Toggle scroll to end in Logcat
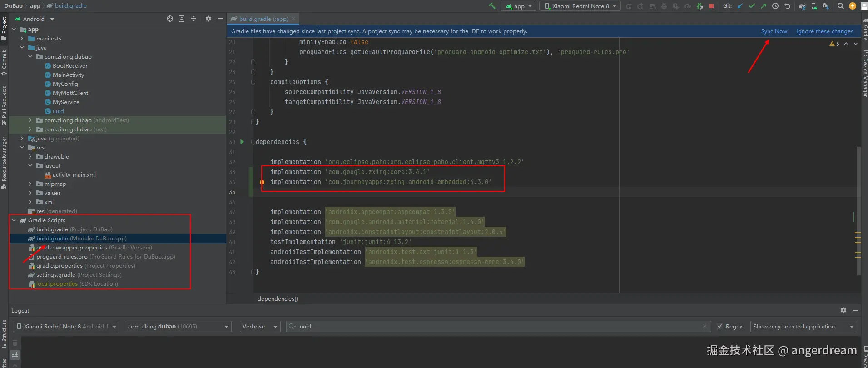The height and width of the screenshot is (368, 868). pos(15,354)
